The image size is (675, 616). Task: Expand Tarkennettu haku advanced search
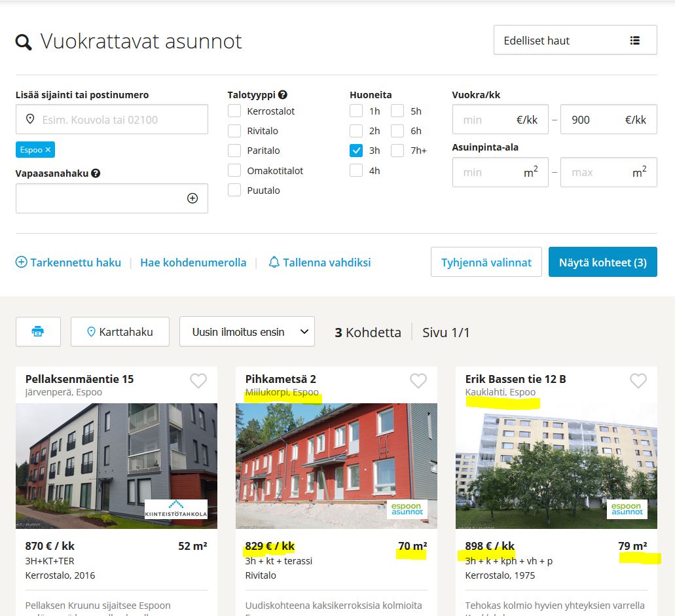tap(68, 263)
